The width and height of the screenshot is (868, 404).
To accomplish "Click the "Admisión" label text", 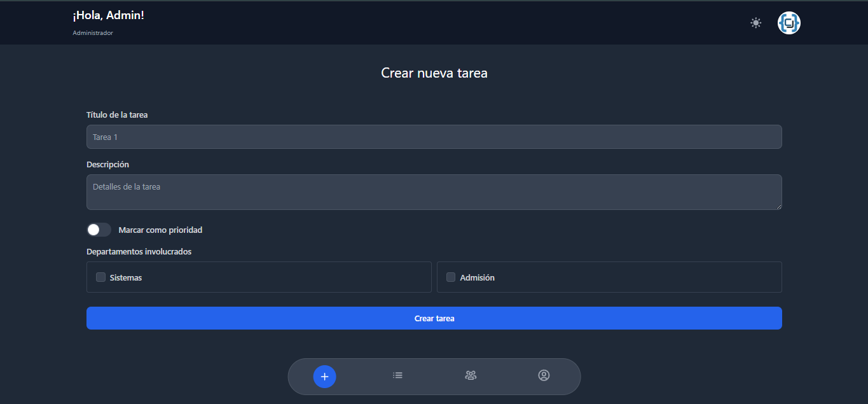I will click(x=477, y=278).
